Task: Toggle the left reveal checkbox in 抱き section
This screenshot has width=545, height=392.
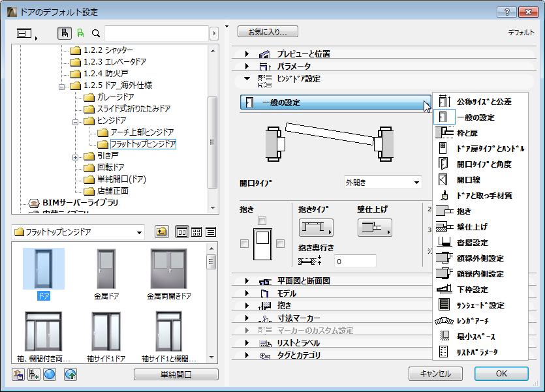Action: 245,243
